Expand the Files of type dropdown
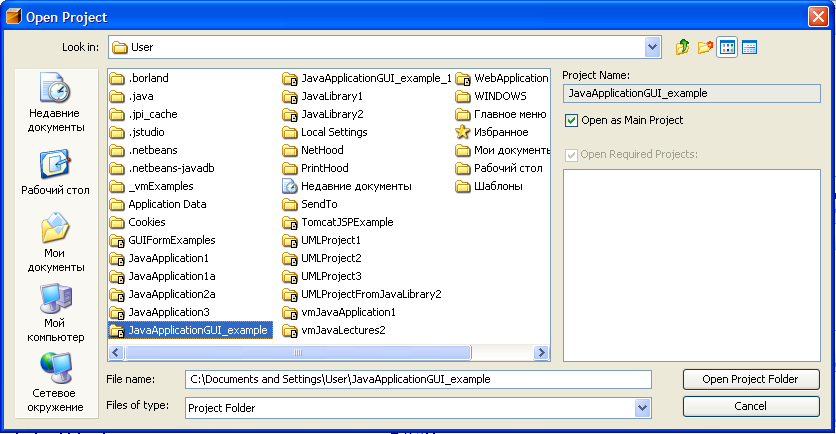Screen dimensions: 836x434 pos(642,408)
